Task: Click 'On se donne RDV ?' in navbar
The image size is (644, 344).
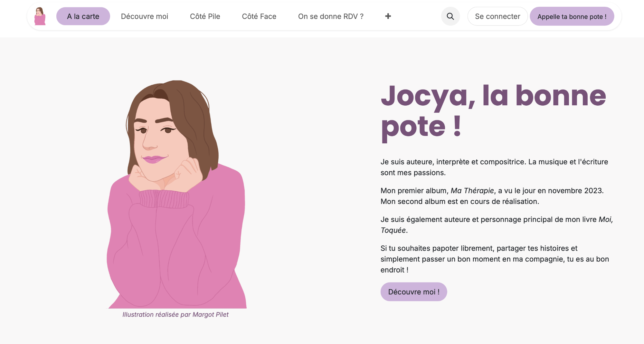Action: 331,16
